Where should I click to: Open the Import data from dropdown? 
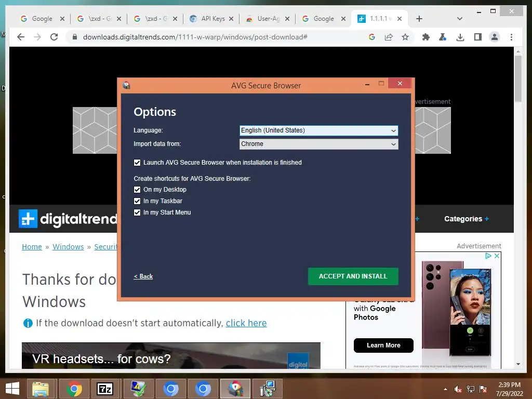(x=319, y=144)
